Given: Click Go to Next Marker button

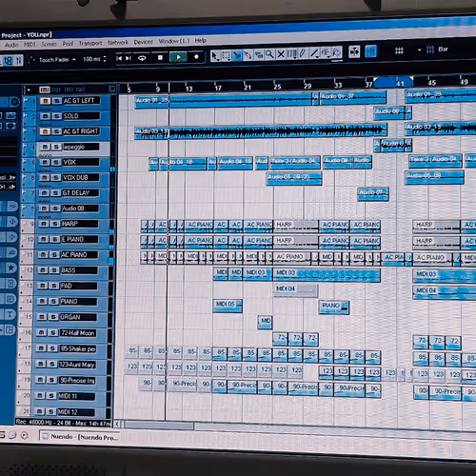Looking at the screenshot, I should coord(129,58).
